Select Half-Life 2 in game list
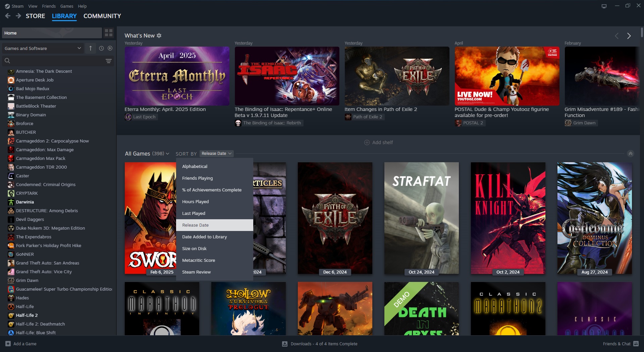The height and width of the screenshot is (352, 644). 27,315
